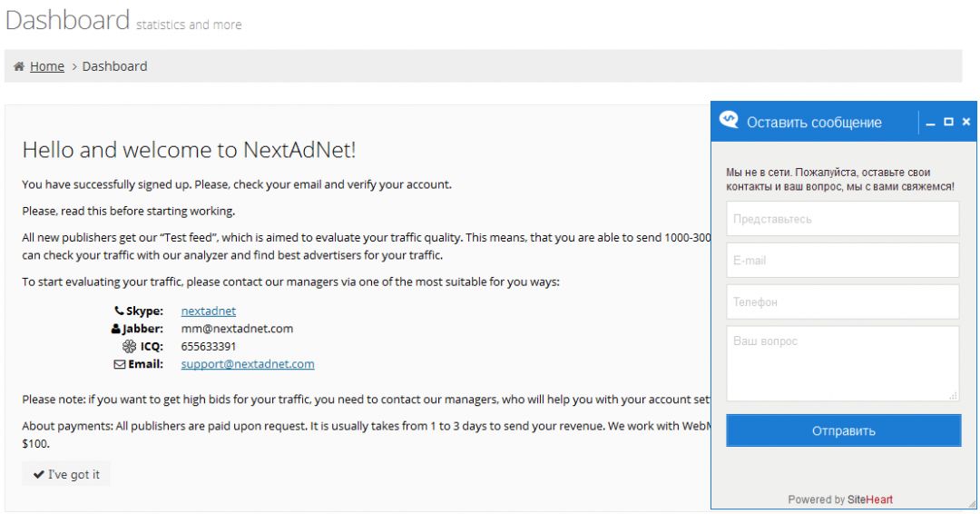The height and width of the screenshot is (514, 980).
Task: Click the SiteHeart chat bubble logo icon
Action: click(x=729, y=120)
